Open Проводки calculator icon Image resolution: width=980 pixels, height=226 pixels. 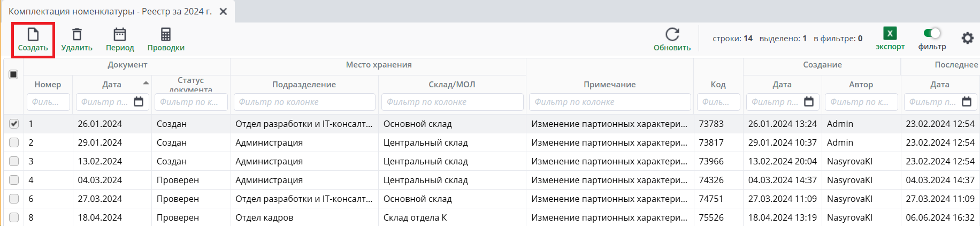tap(166, 35)
